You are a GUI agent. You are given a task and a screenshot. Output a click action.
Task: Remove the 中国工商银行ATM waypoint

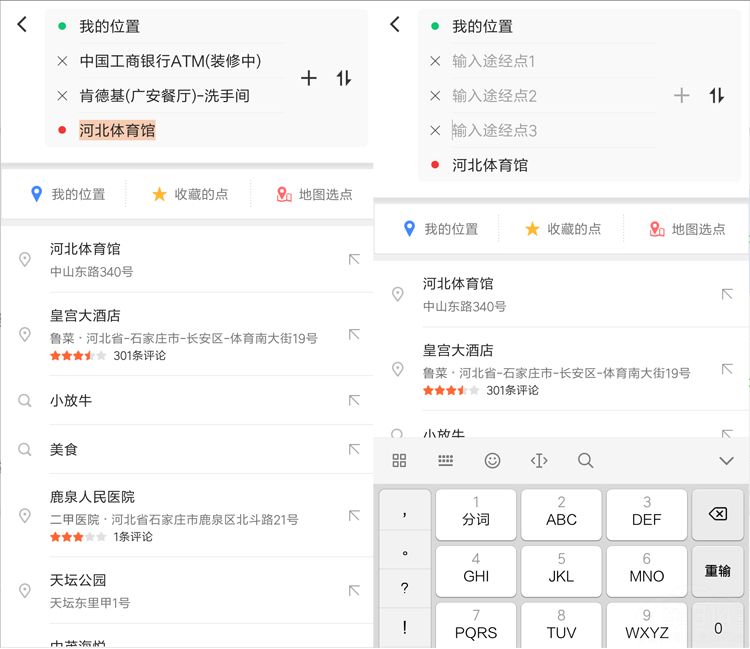point(62,62)
